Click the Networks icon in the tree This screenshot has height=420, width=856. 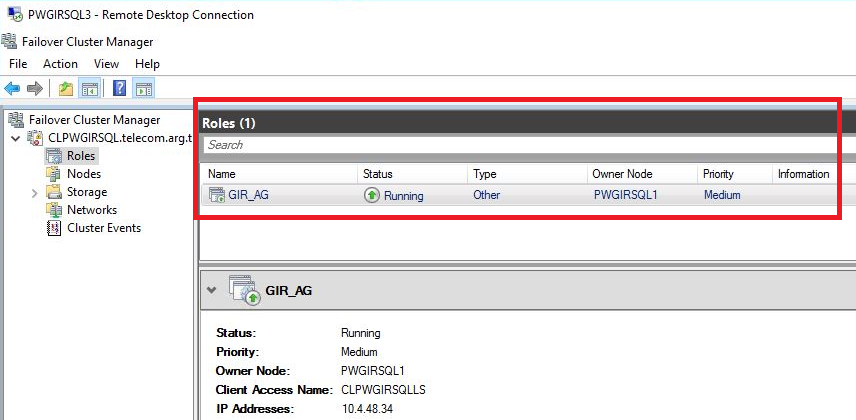point(54,210)
